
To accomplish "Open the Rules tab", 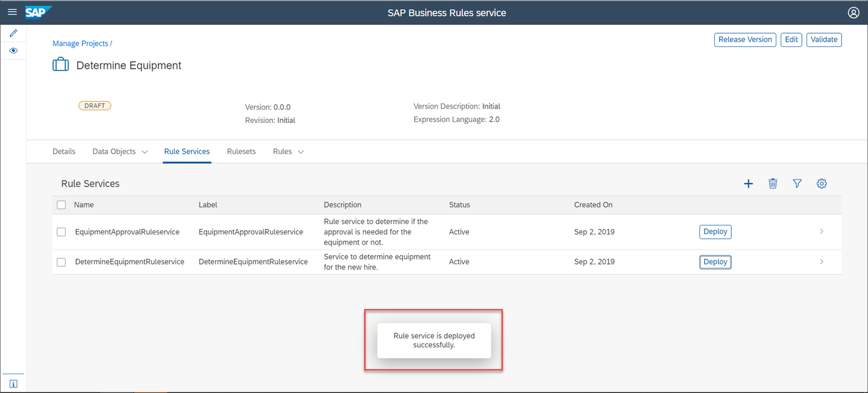I will click(x=282, y=152).
